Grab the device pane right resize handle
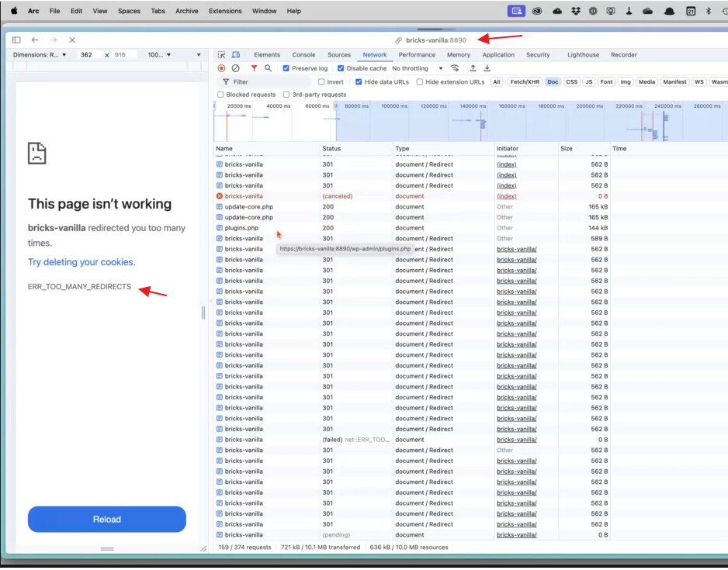This screenshot has height=570, width=728. [203, 313]
